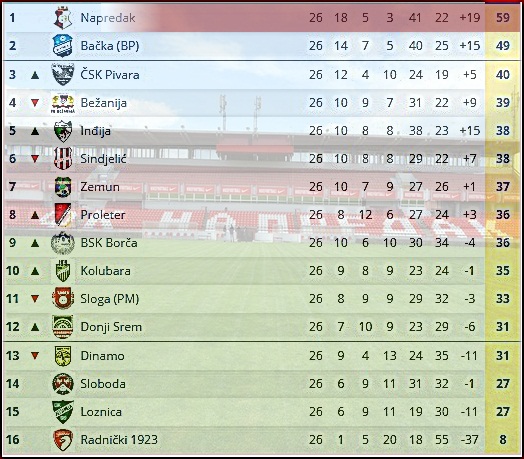Open the Zemun club crest

(x=63, y=187)
